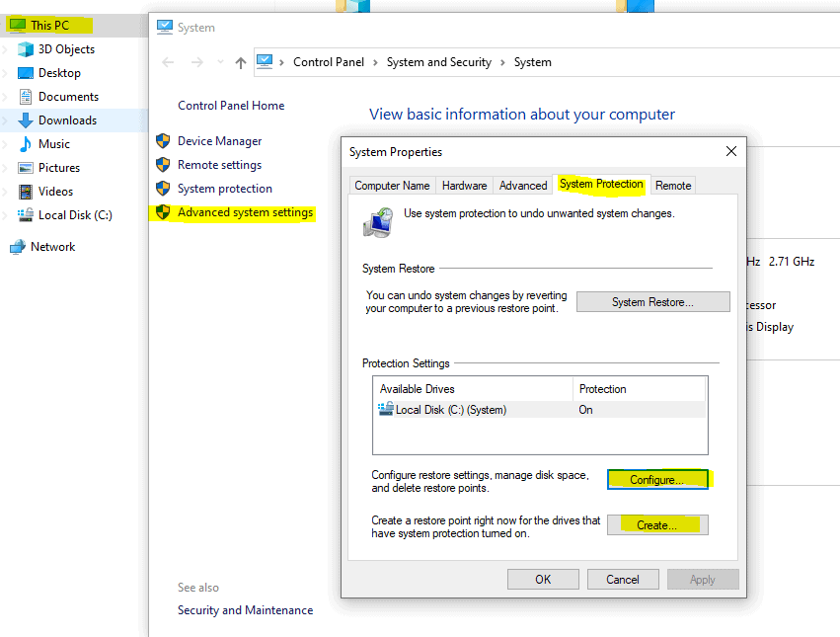Image resolution: width=840 pixels, height=637 pixels.
Task: Select the System Protection tab
Action: click(601, 184)
